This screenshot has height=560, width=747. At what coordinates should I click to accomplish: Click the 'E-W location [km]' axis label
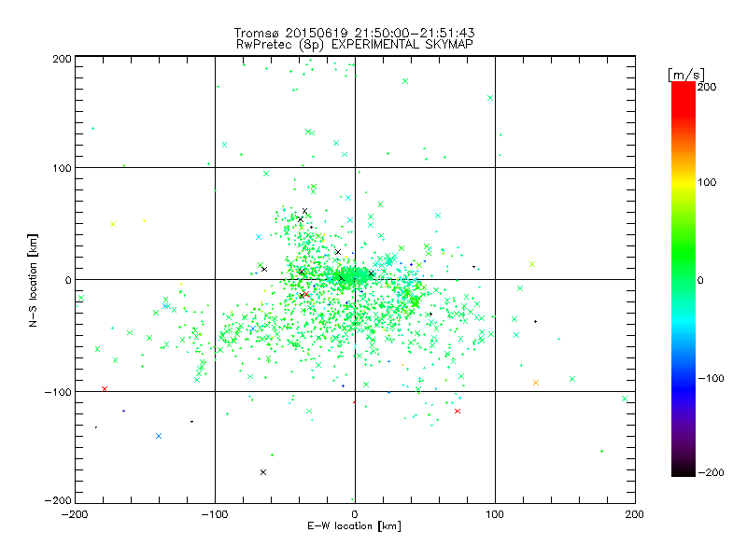354,525
